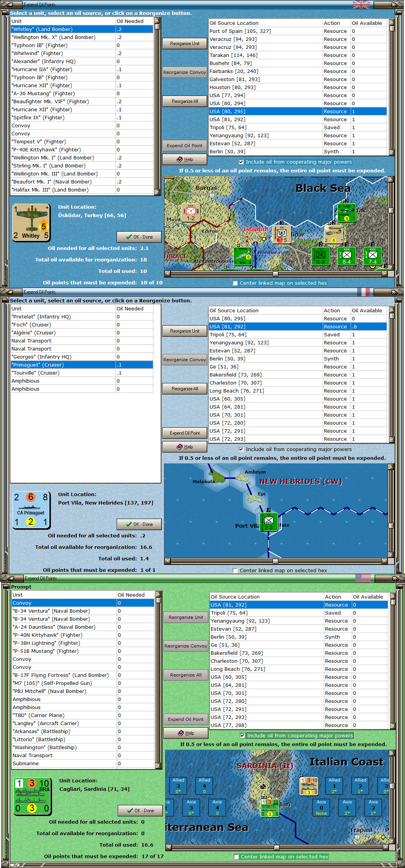Select "B-17F Flying Fortress" (Land Bomber) row

tap(83, 675)
